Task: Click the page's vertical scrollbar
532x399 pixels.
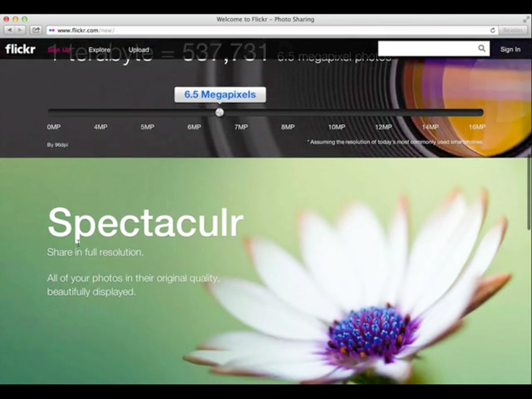Action: click(x=529, y=192)
